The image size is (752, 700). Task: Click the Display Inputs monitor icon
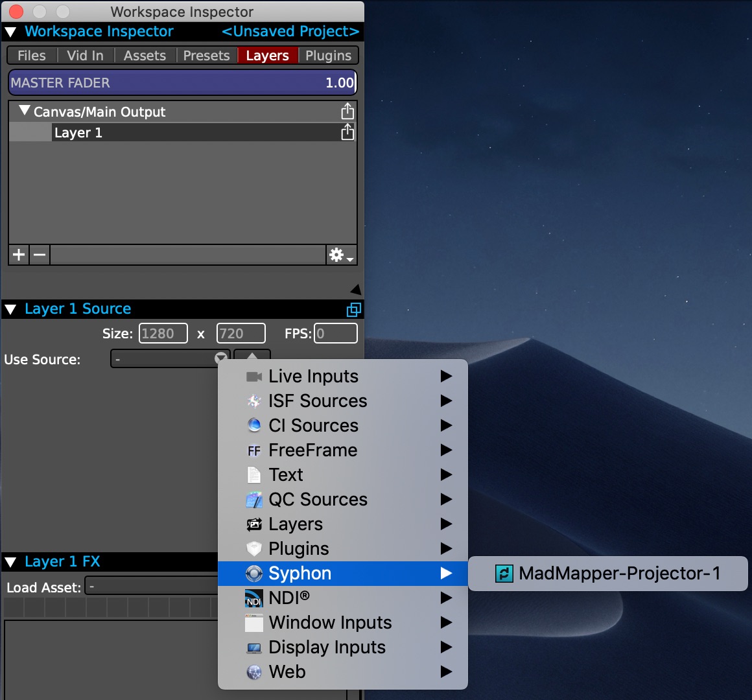pos(253,647)
